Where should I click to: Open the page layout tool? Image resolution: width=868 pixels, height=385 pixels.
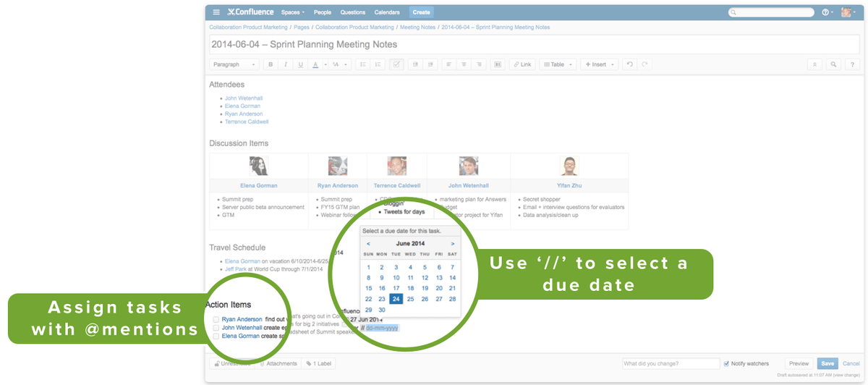click(x=498, y=64)
